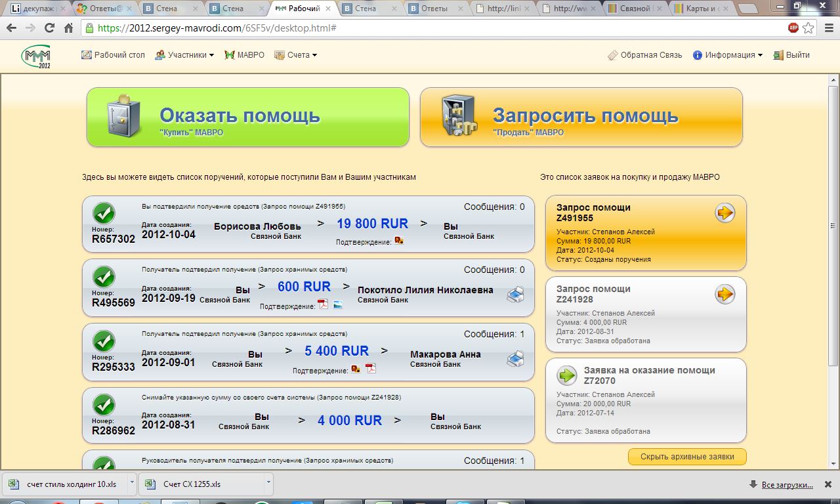The width and height of the screenshot is (840, 504).
Task: Open Обратная Связь feedback link
Action: click(x=645, y=55)
